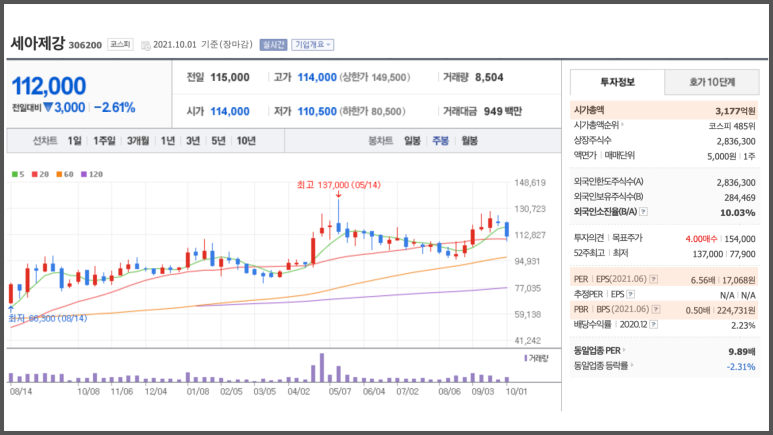Click the 거래대금 949 백만 value

tap(502, 111)
